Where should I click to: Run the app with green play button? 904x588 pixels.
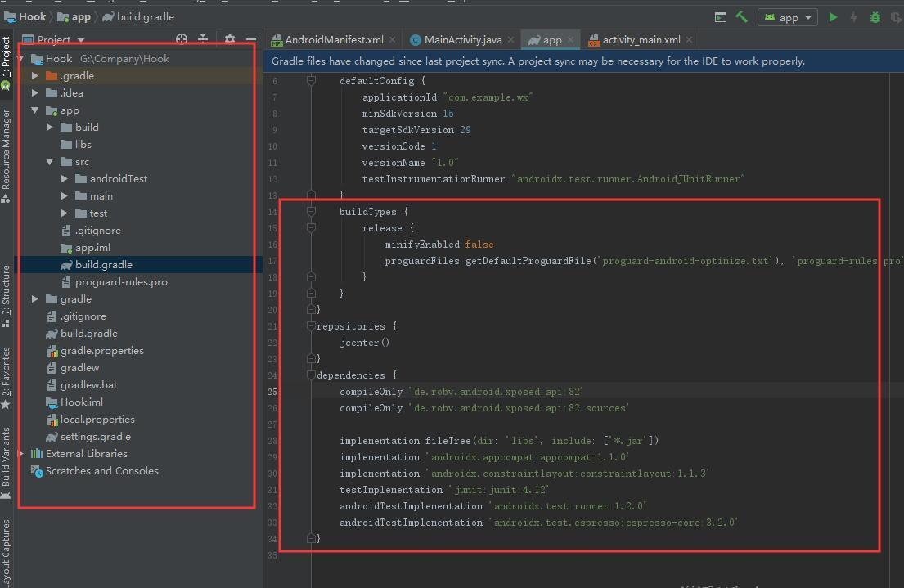click(x=833, y=17)
